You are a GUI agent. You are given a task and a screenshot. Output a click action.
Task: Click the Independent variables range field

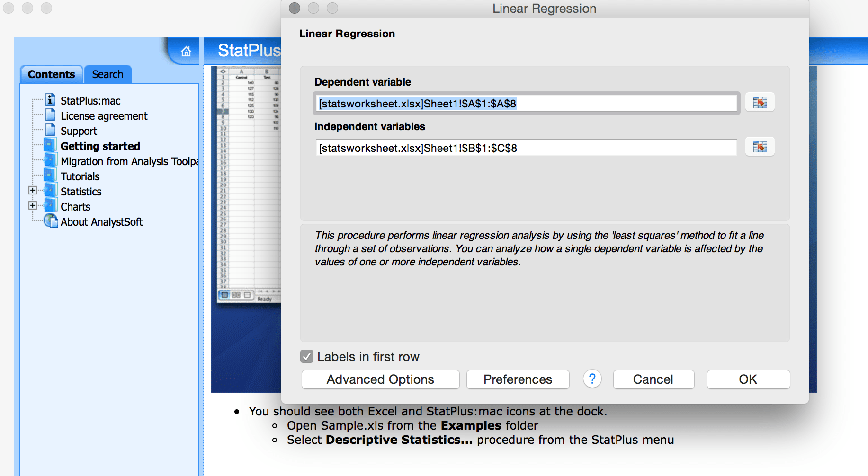pos(526,148)
